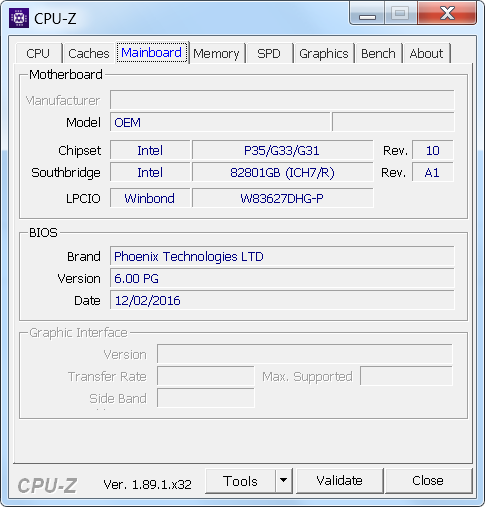Click the Southbridge vendor Intel field
The width and height of the screenshot is (485, 507).
pos(150,172)
